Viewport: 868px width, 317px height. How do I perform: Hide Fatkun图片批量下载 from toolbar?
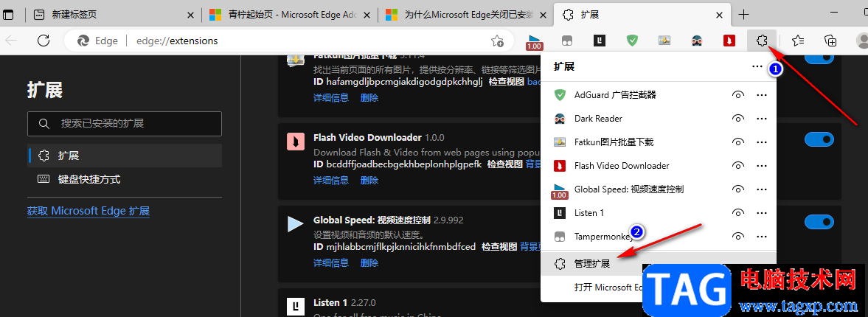(x=737, y=142)
